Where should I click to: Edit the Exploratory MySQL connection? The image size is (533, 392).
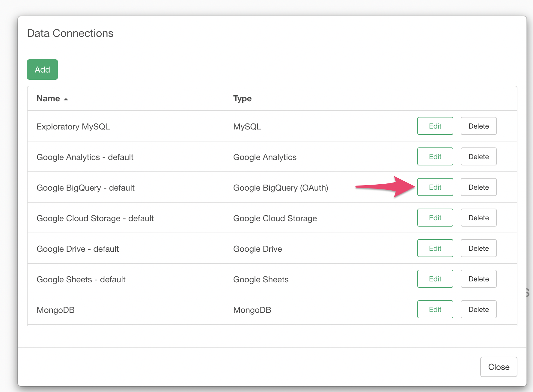435,126
